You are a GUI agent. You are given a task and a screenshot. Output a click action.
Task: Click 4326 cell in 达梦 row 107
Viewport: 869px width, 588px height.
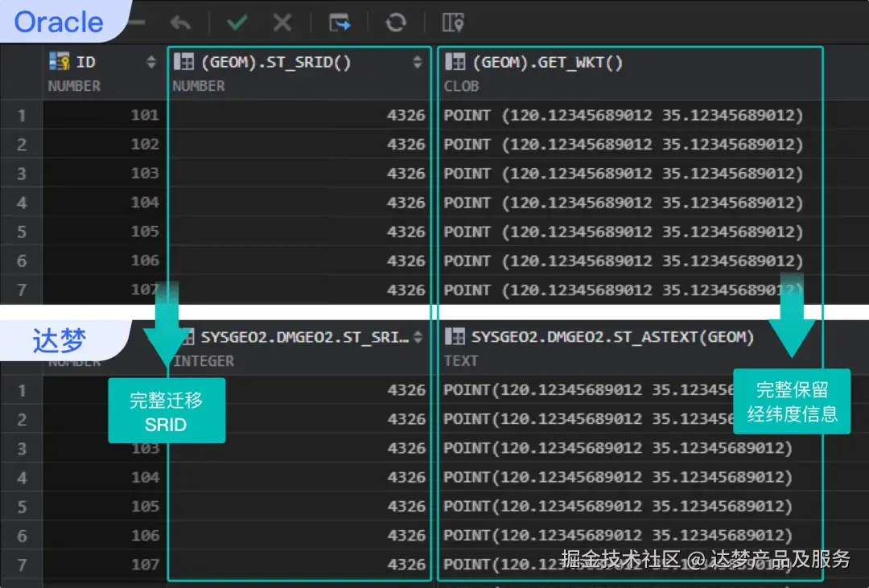click(300, 565)
